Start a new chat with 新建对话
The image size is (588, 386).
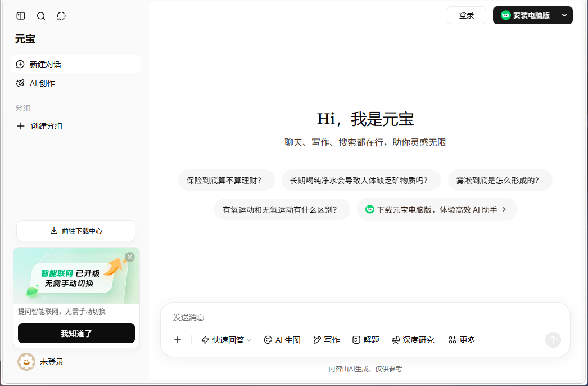[76, 64]
